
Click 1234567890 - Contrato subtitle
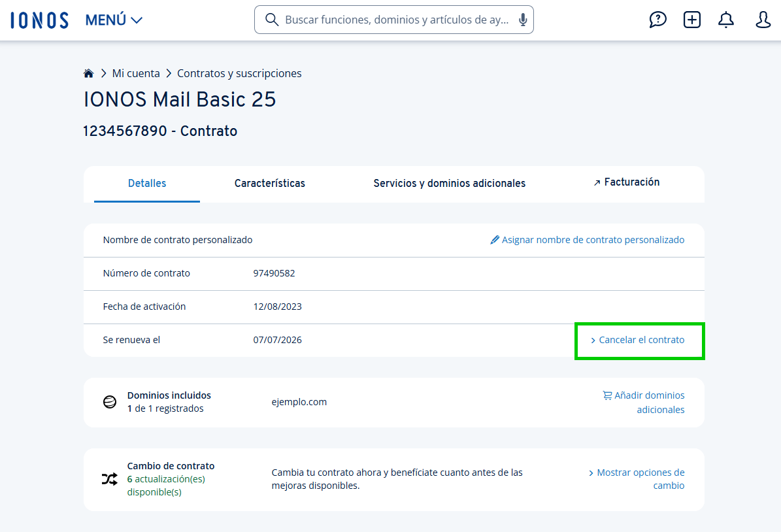[160, 131]
